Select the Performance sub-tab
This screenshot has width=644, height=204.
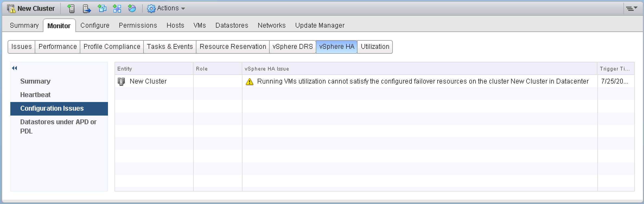tap(58, 47)
